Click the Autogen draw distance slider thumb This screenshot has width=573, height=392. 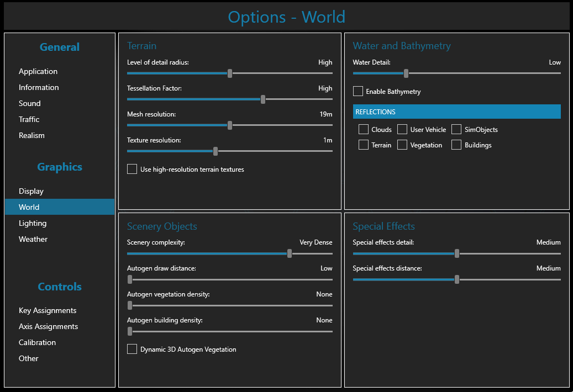tap(130, 279)
